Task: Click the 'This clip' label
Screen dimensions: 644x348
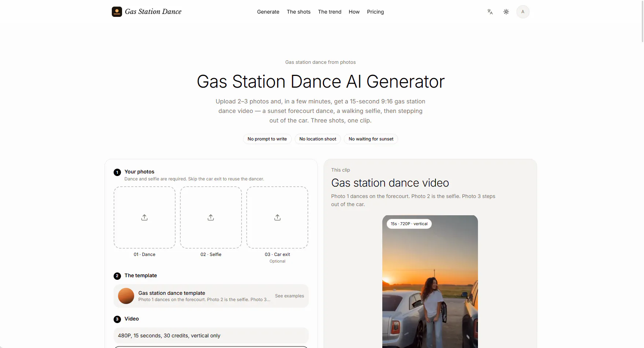Action: click(x=341, y=170)
